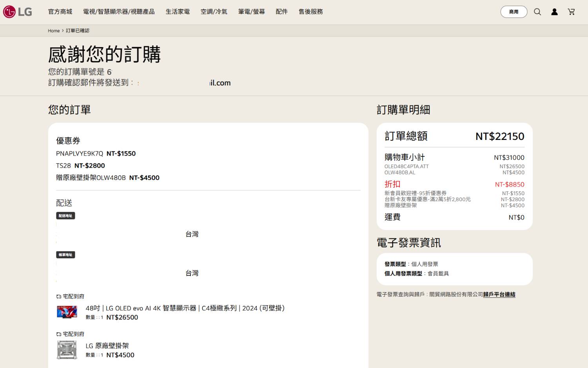Screen dimensions: 588x368
Task: Click the 商用 button
Action: point(514,12)
